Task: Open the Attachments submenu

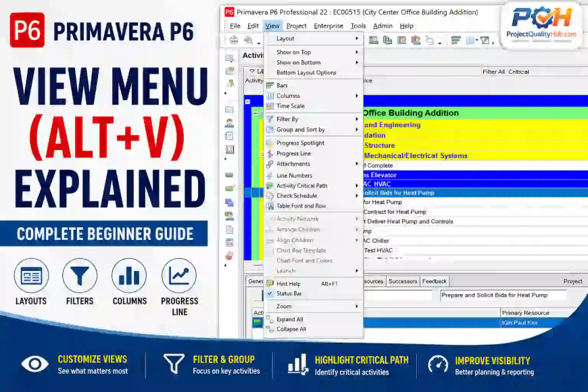Action: 314,164
